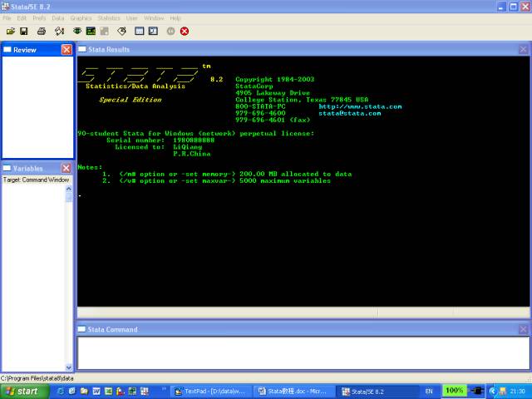Click the 21:30 taskbar clock
The width and height of the screenshot is (532, 399).
pos(518,392)
